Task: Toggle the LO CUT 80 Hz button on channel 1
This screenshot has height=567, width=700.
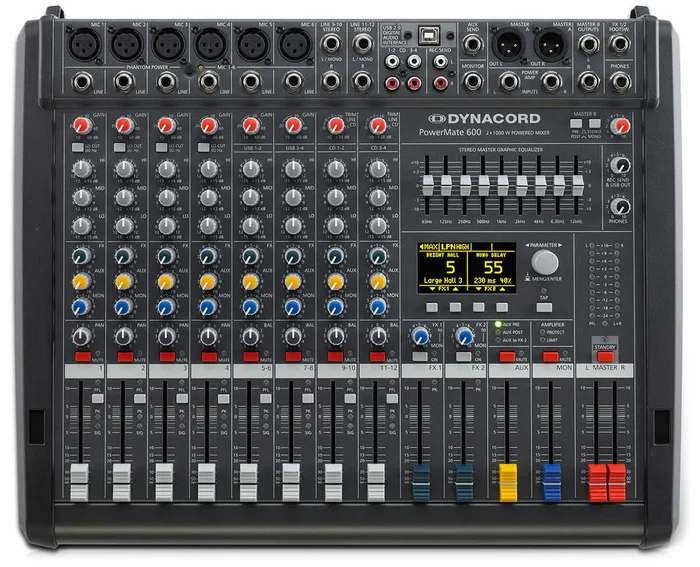Action: click(78, 147)
